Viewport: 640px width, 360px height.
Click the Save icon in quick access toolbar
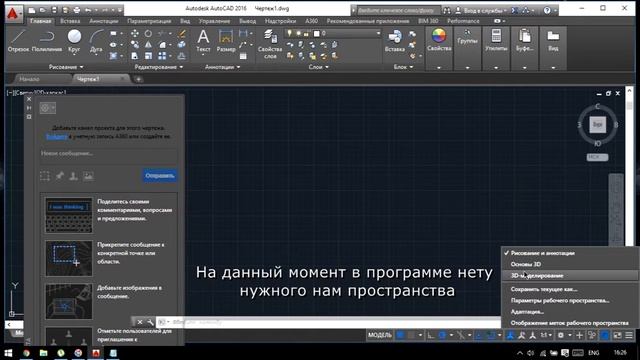(x=54, y=9)
